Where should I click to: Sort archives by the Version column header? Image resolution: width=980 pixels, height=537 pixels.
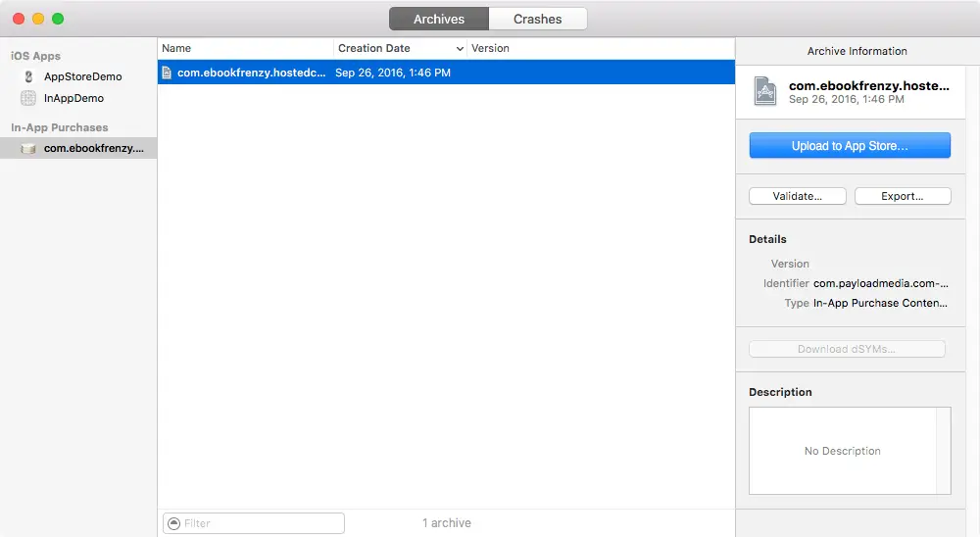598,48
